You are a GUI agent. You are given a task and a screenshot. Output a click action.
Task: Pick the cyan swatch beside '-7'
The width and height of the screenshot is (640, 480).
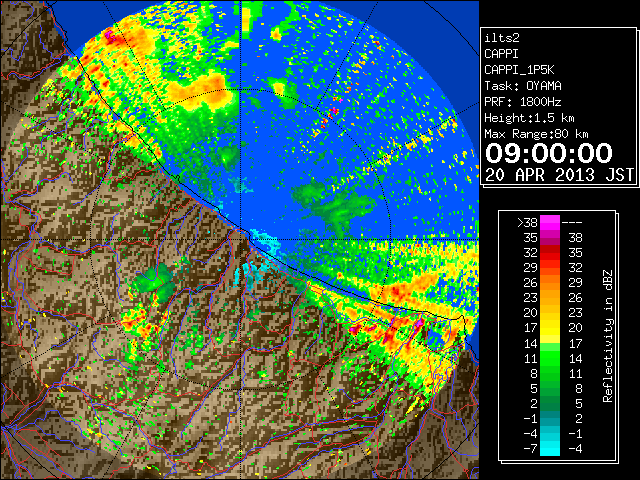pos(550,448)
